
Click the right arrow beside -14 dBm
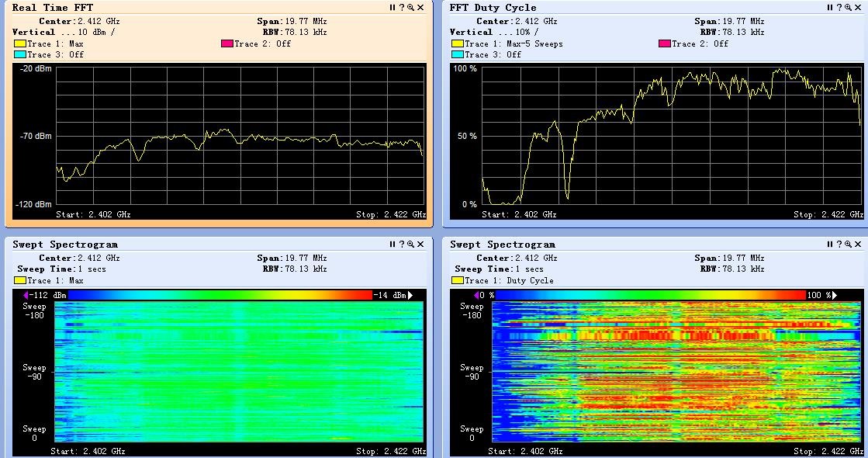tap(411, 295)
